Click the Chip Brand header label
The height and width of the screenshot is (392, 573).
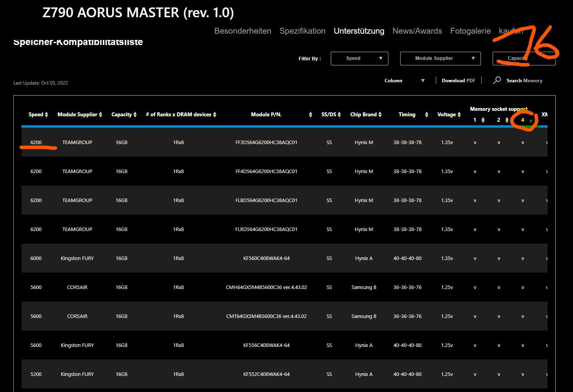tap(363, 115)
